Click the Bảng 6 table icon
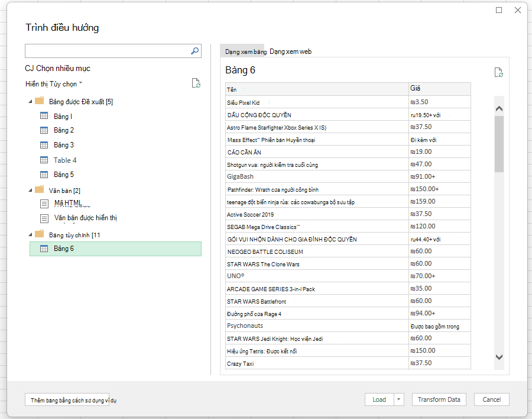This screenshot has width=532, height=419. coord(44,249)
